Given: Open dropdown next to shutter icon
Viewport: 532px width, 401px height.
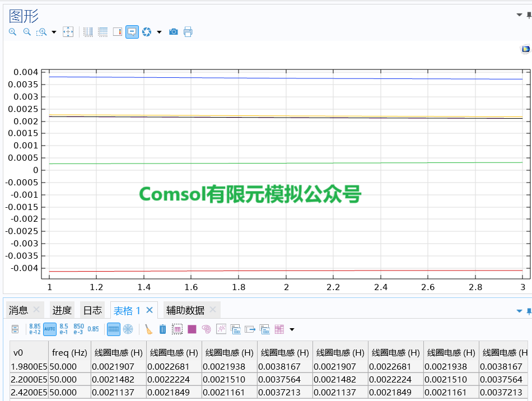Looking at the screenshot, I should point(159,32).
